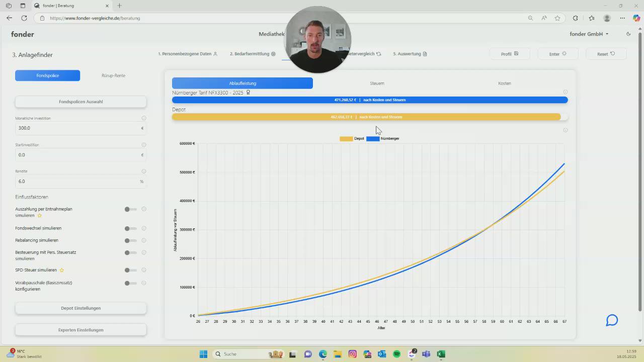This screenshot has width=644, height=362.
Task: Click the Reset button
Action: tap(606, 54)
